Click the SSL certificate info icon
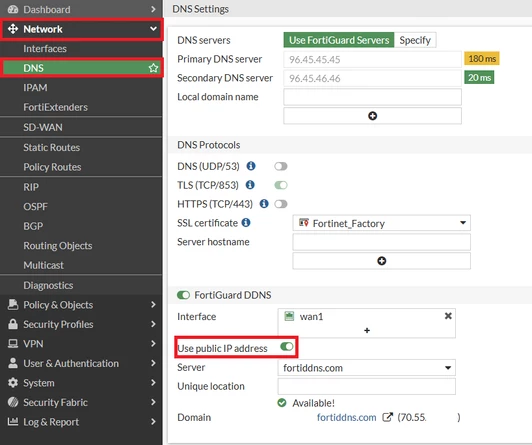 [x=246, y=223]
